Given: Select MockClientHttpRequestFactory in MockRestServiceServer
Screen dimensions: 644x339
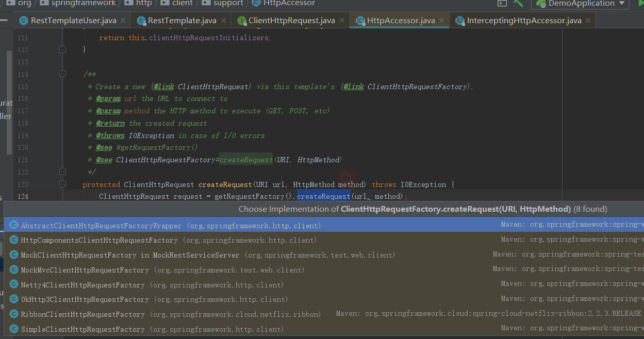Looking at the screenshot, I should [324, 255].
